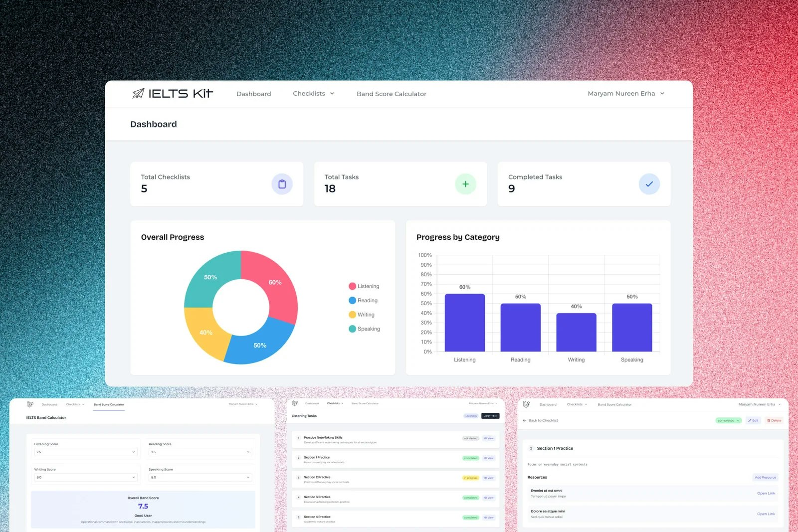Screen dimensions: 798x532
Task: Click the green plus icon on Total Tasks
Action: 465,184
